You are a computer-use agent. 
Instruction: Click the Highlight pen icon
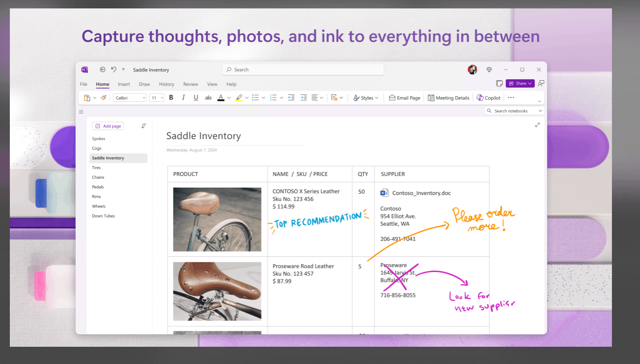[239, 98]
